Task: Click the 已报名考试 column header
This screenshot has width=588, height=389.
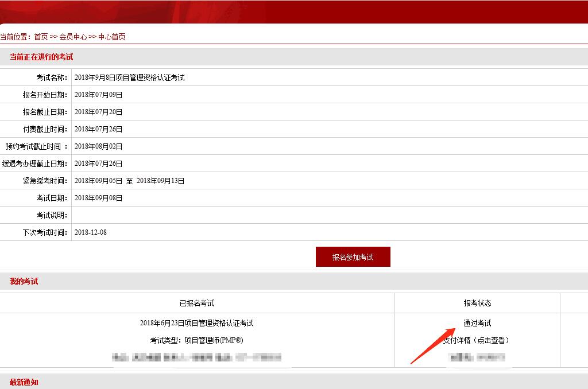Action: tap(196, 303)
